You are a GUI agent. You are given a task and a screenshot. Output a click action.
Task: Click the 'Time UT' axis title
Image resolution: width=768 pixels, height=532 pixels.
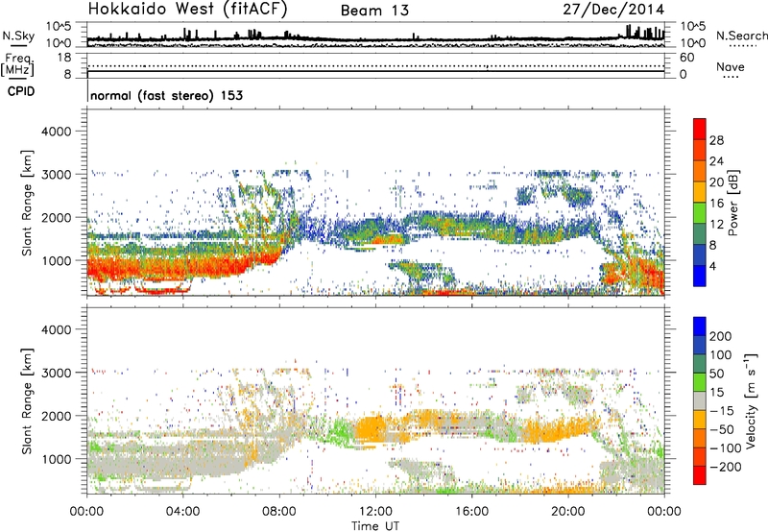375,526
